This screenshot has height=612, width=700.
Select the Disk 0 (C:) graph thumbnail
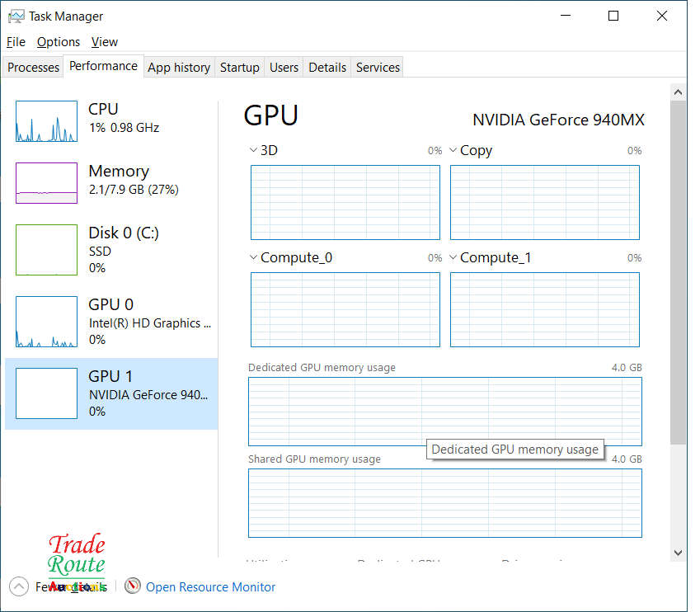point(46,249)
